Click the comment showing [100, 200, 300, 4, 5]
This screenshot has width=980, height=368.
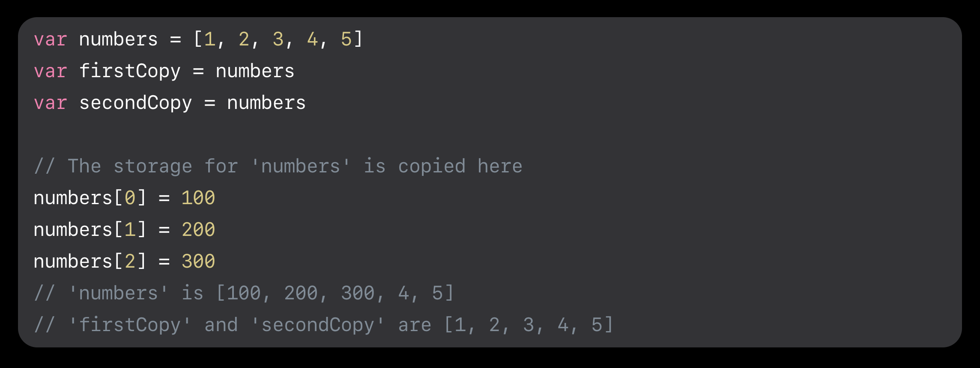coord(244,293)
